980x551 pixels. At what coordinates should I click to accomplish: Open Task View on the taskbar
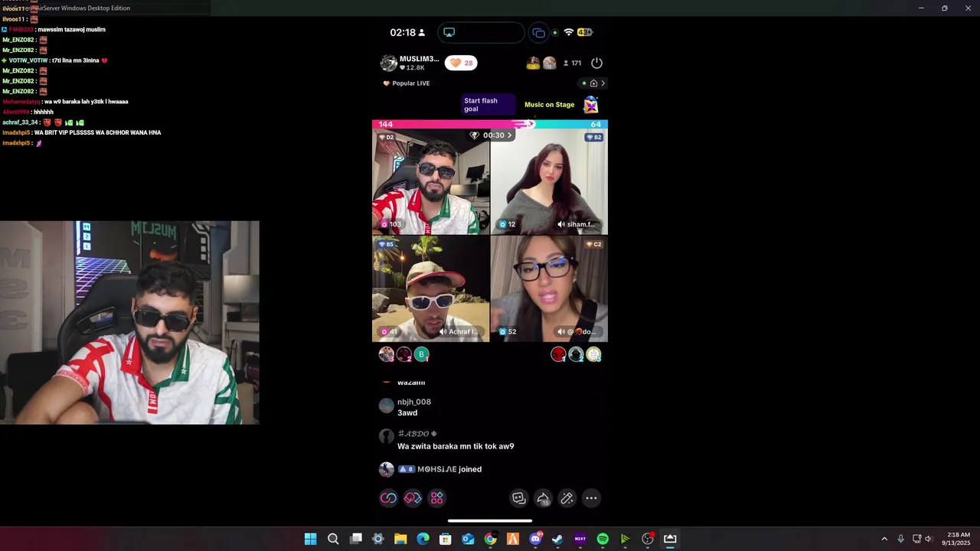coord(355,539)
